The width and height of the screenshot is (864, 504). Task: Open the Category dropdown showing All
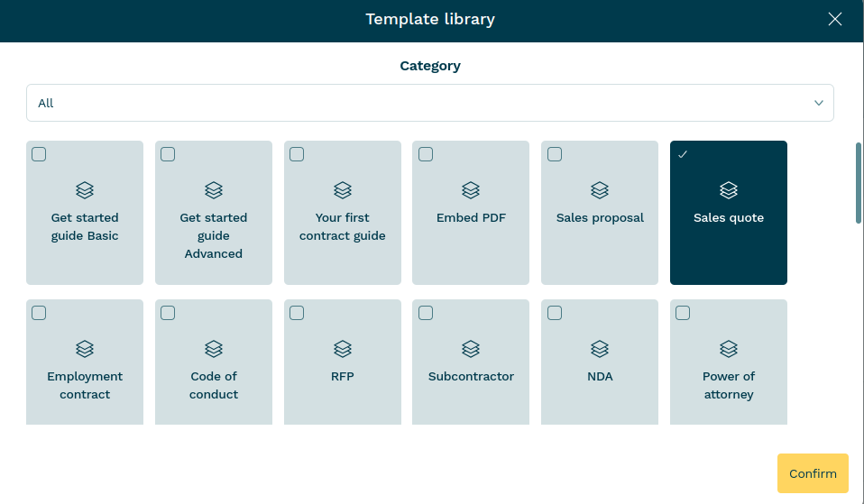click(x=429, y=103)
